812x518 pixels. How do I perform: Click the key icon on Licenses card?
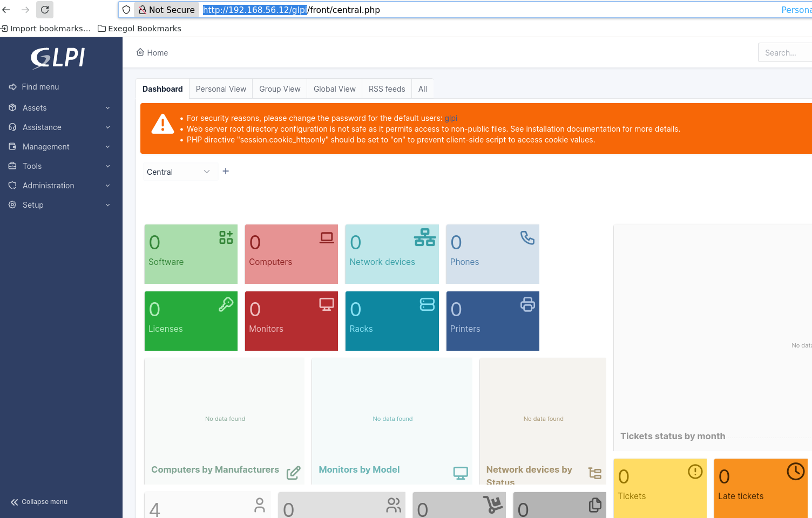pos(226,304)
